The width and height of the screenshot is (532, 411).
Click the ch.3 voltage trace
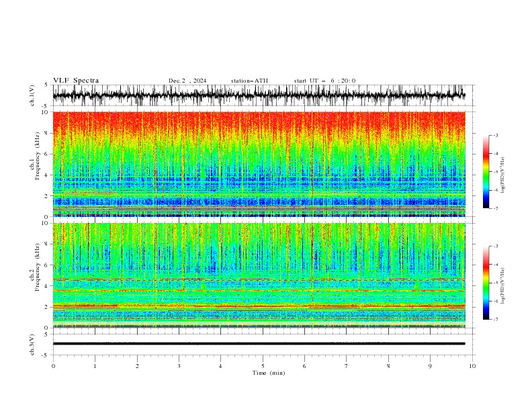click(259, 344)
